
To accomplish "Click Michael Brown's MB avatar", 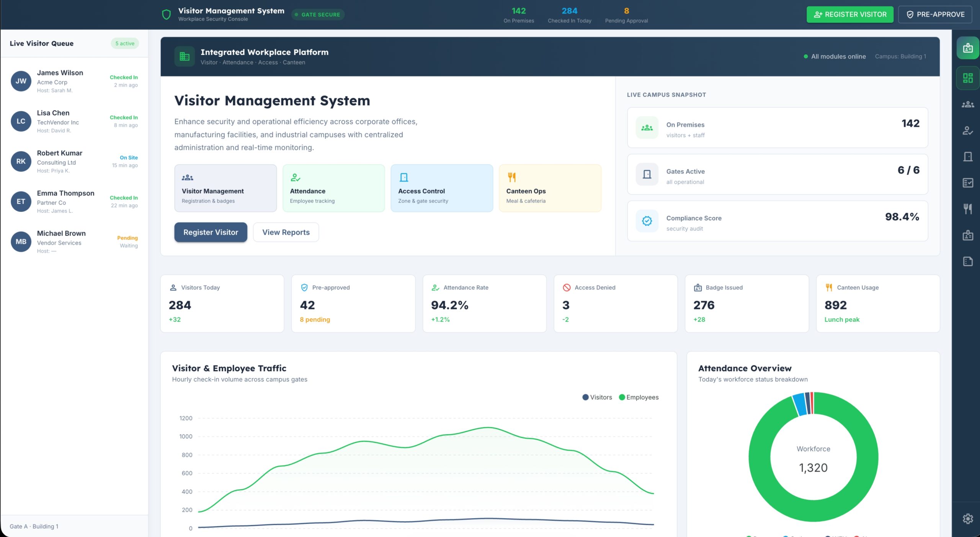I will click(x=21, y=242).
